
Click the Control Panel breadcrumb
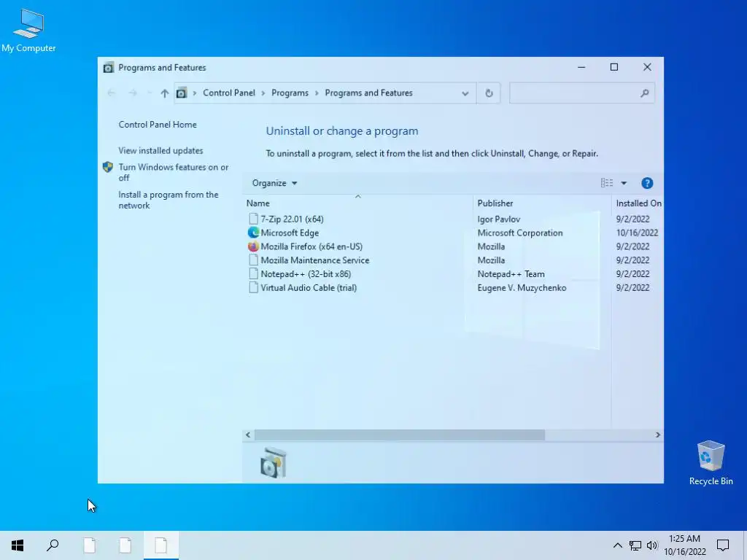tap(229, 93)
